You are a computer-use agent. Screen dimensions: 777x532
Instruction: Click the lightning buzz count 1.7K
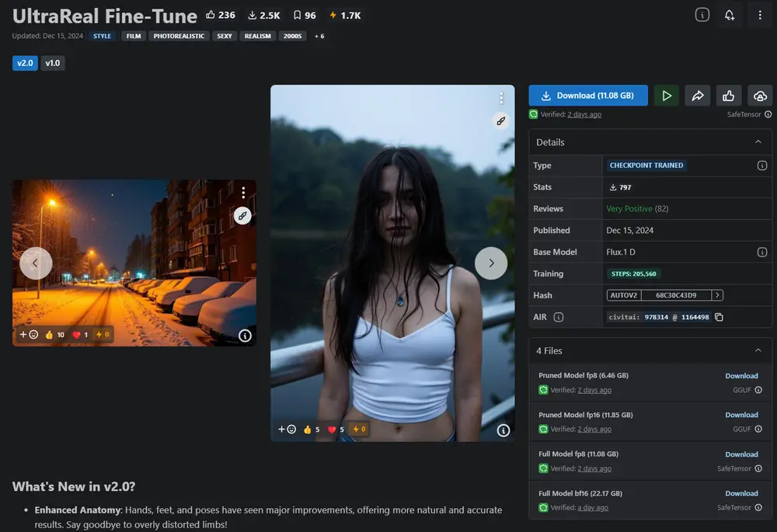(x=346, y=16)
